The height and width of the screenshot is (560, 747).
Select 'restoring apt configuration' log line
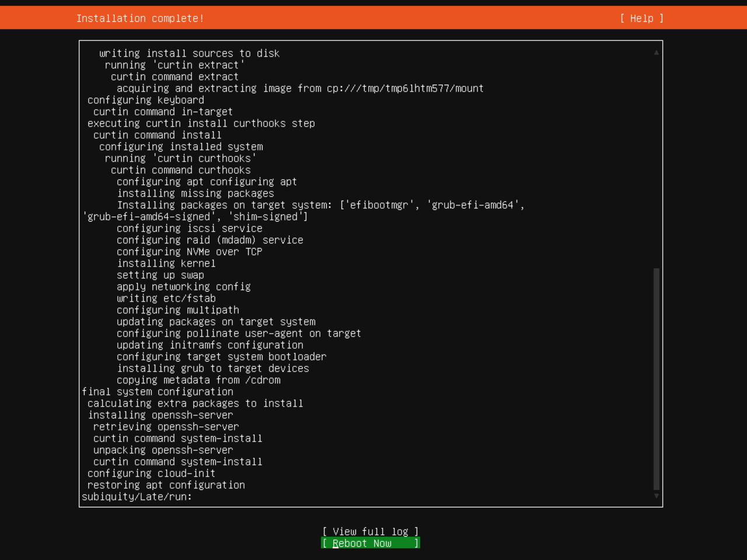click(x=166, y=485)
